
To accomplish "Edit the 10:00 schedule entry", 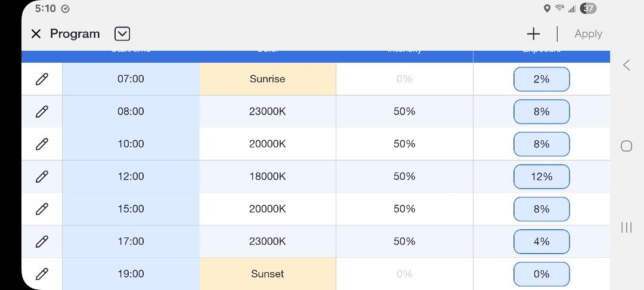I will 42,144.
